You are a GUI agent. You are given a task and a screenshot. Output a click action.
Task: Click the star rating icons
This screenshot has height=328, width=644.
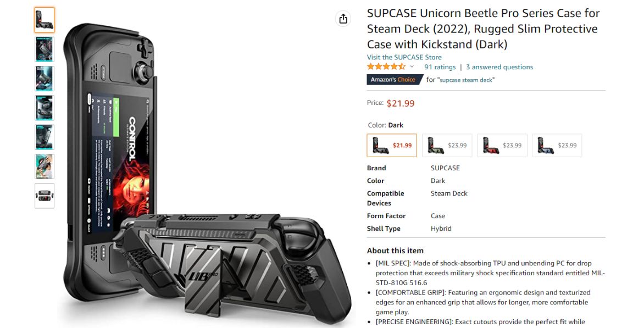pyautogui.click(x=386, y=67)
